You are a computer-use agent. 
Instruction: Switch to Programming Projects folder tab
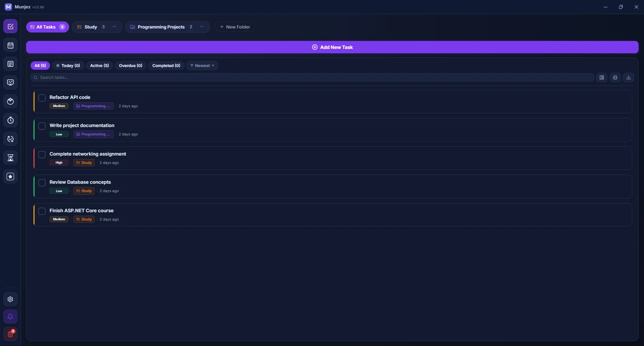[x=161, y=27]
